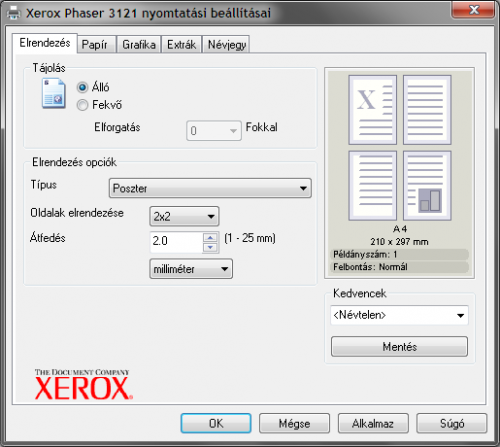Viewport: 500px width, 447px height.
Task: Click the Felbontás: Normál text
Action: (370, 267)
